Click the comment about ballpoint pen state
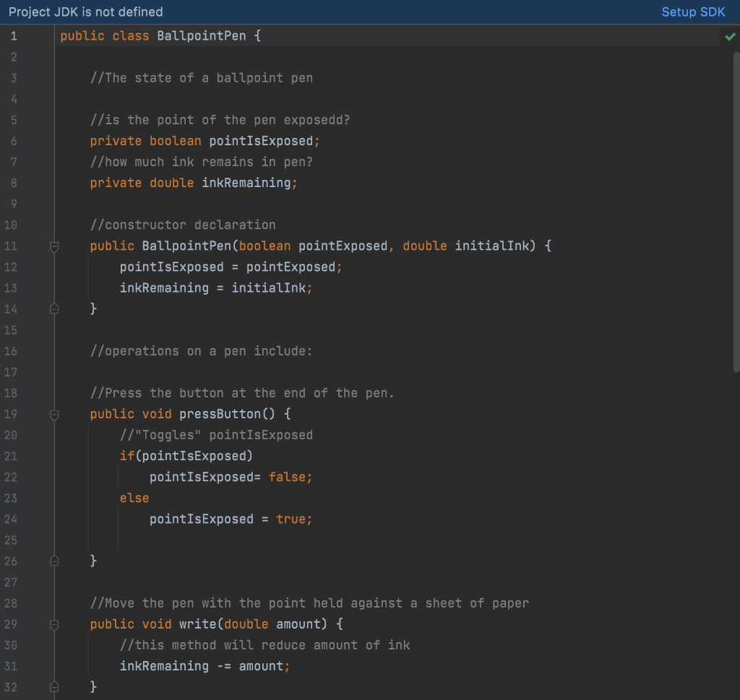 pos(202,77)
